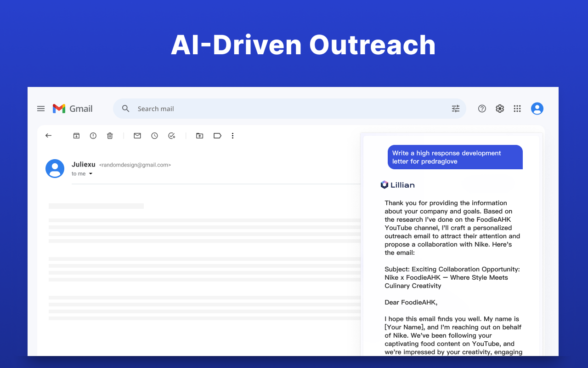Open Gmail settings gear
Screen dimensions: 588x368
(x=500, y=109)
